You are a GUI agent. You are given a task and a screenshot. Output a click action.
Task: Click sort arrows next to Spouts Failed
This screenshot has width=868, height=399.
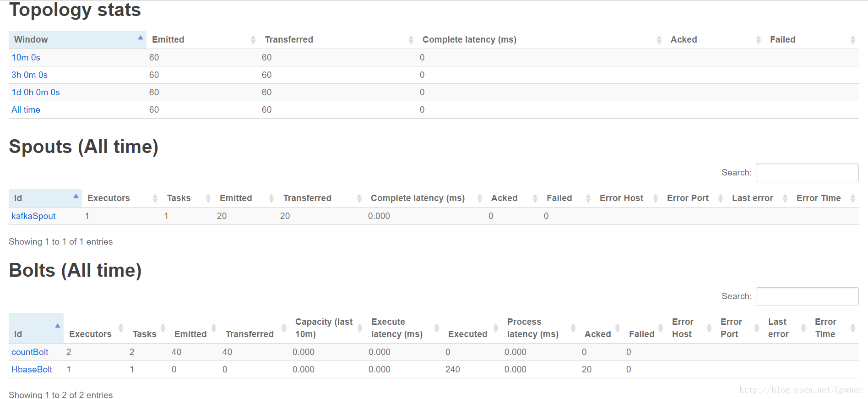click(588, 198)
